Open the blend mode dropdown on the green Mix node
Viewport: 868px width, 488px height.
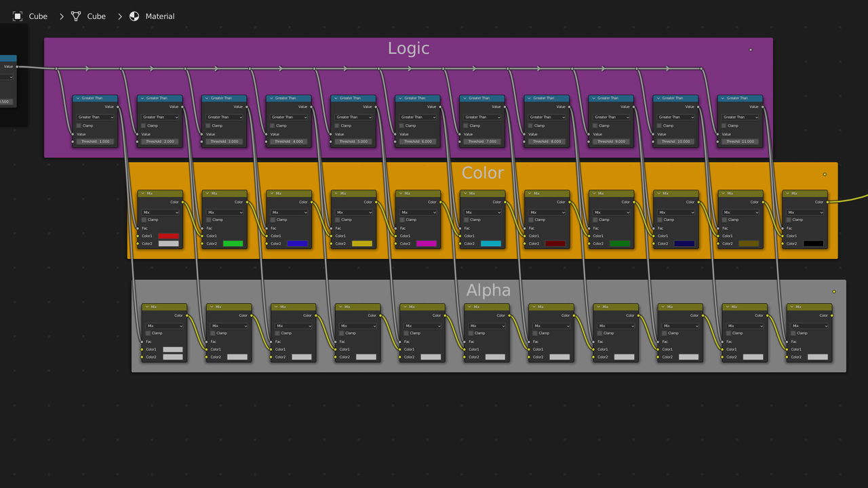click(x=224, y=211)
